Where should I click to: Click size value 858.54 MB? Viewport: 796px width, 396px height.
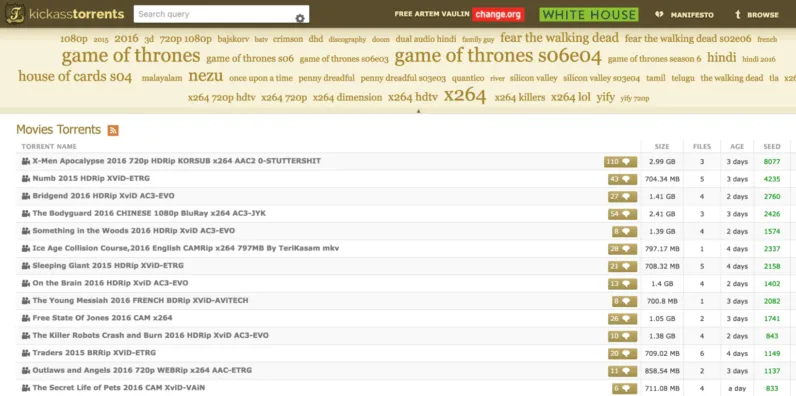tap(662, 371)
